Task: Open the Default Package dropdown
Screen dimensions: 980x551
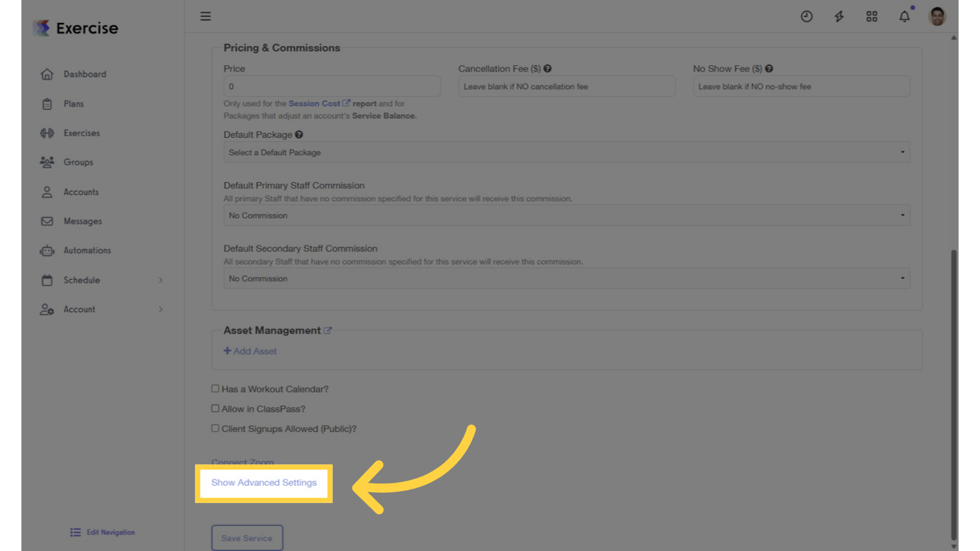Action: click(x=567, y=152)
